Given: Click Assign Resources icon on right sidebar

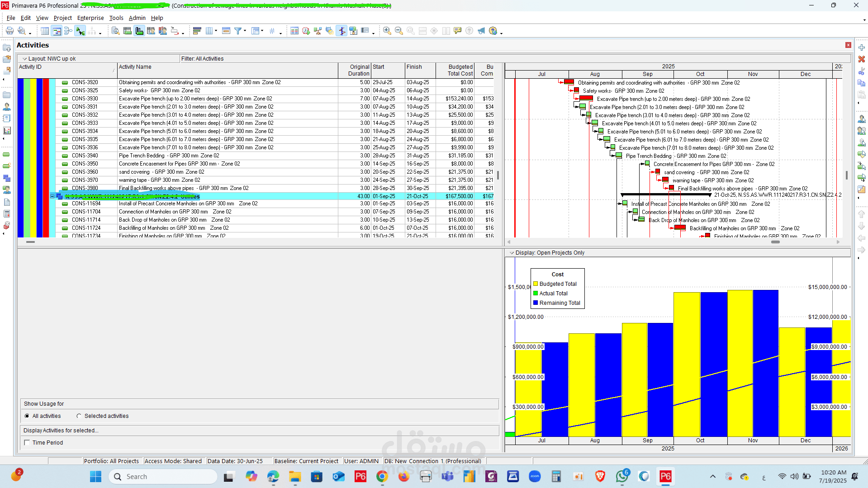Looking at the screenshot, I should tap(862, 119).
